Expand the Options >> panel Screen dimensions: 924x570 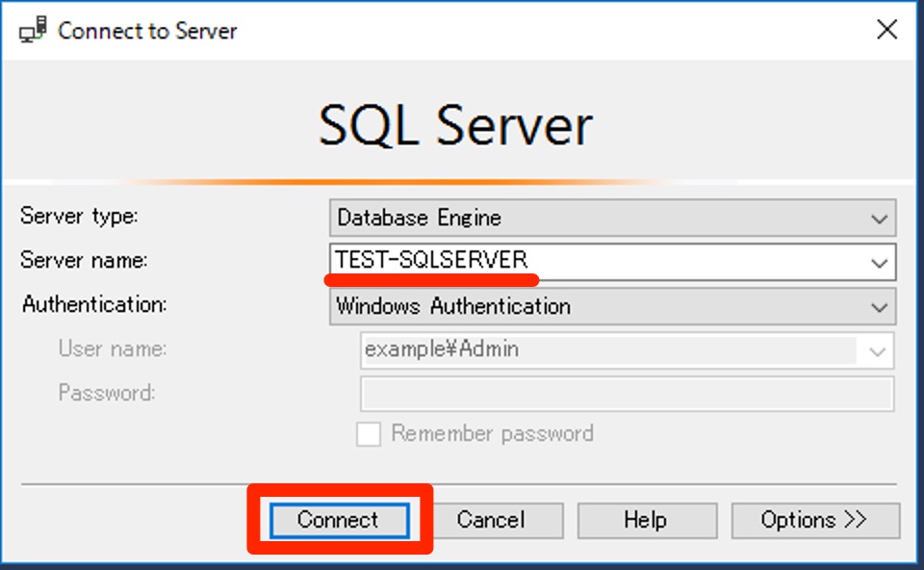(x=815, y=520)
